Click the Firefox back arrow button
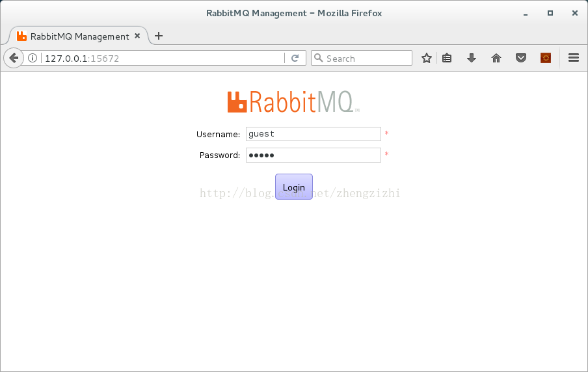The height and width of the screenshot is (372, 588). [x=14, y=58]
